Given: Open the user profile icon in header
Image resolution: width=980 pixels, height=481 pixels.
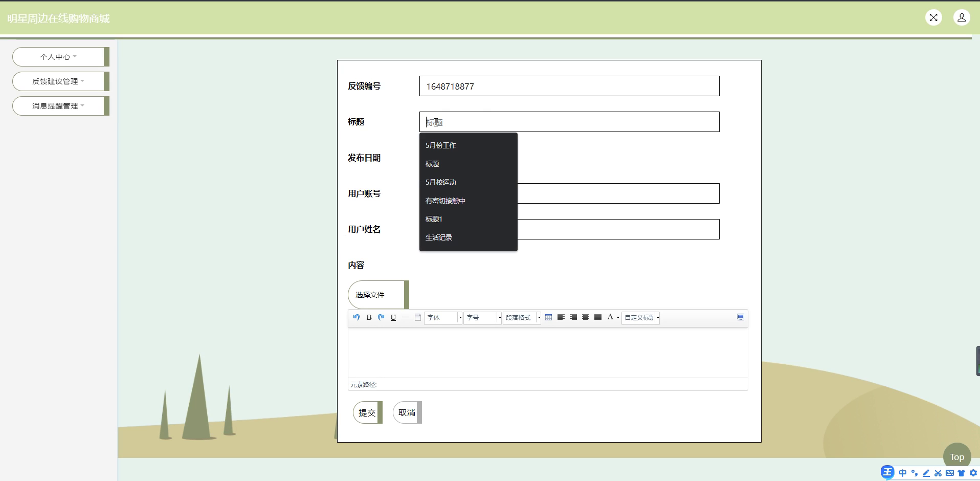Looking at the screenshot, I should pyautogui.click(x=962, y=18).
